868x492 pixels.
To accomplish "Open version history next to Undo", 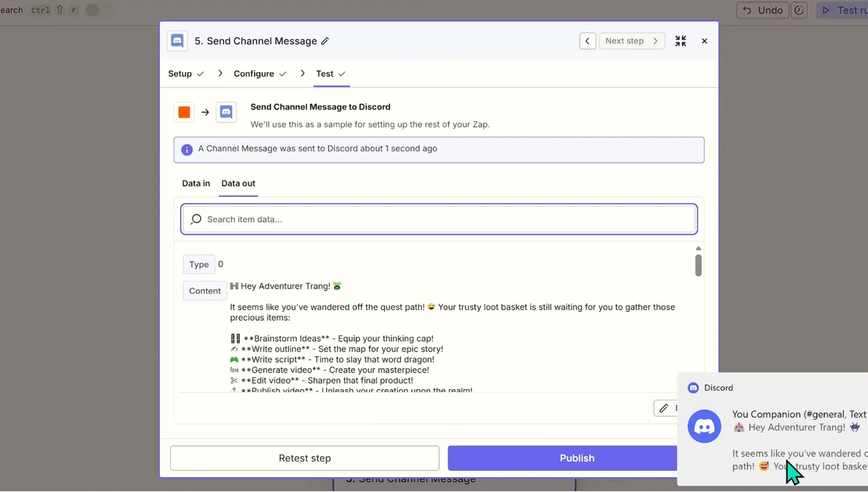I will coord(799,10).
